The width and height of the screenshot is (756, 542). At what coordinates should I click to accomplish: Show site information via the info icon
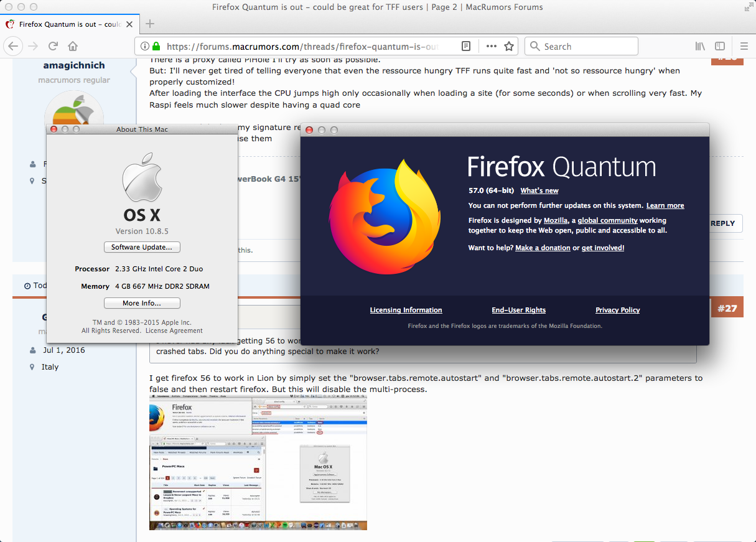pos(144,46)
